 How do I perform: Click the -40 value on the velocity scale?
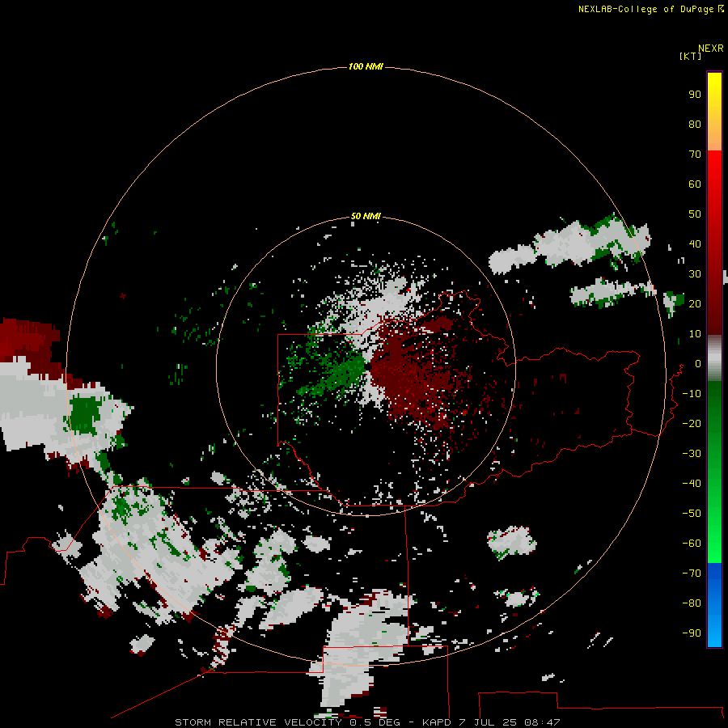[692, 484]
